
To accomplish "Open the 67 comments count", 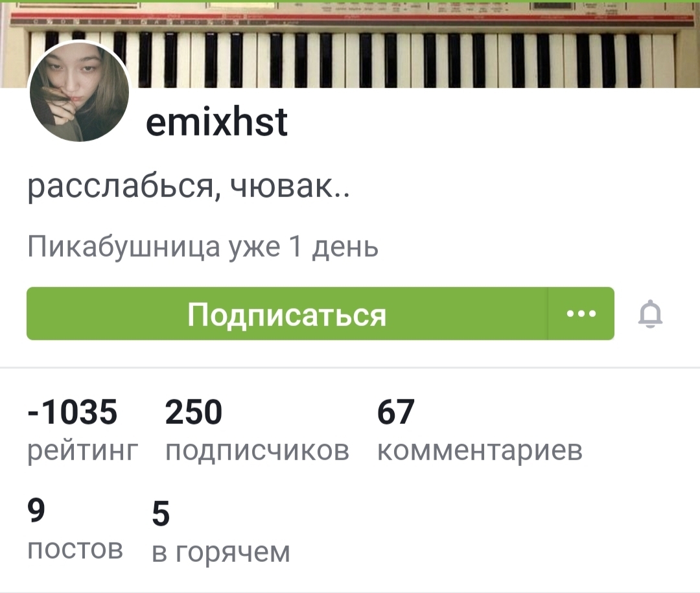I will (x=395, y=412).
